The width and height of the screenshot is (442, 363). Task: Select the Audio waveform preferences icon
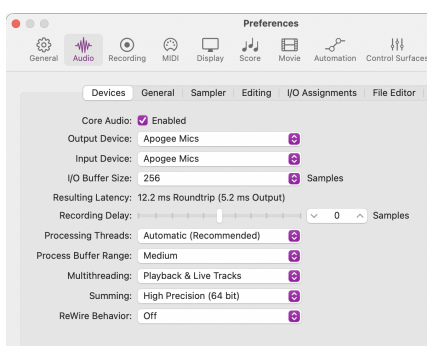tap(83, 45)
